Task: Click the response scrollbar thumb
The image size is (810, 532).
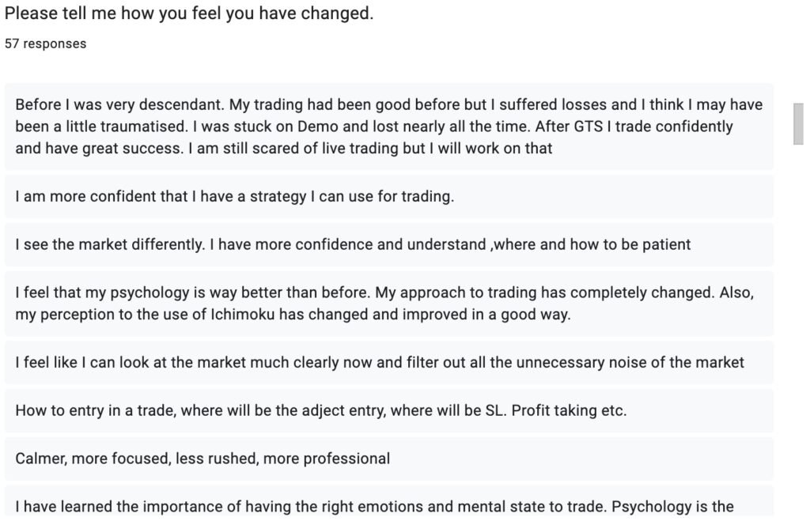Action: [x=798, y=124]
